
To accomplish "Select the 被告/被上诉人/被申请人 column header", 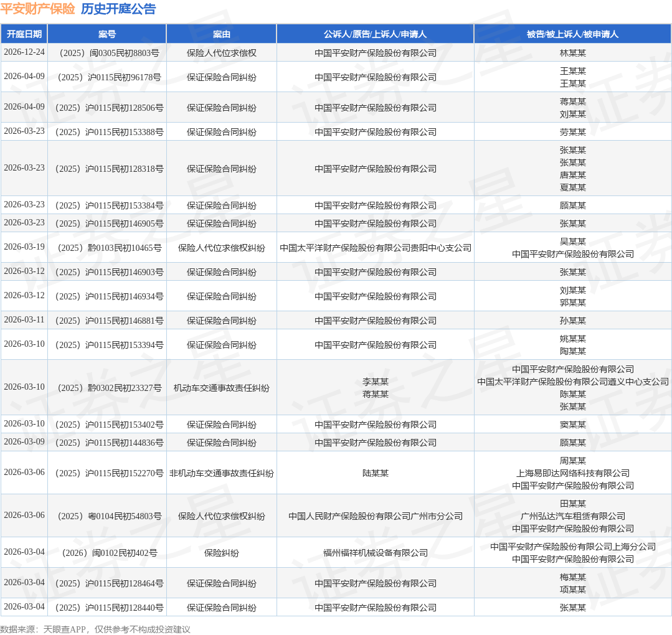I will tap(572, 34).
